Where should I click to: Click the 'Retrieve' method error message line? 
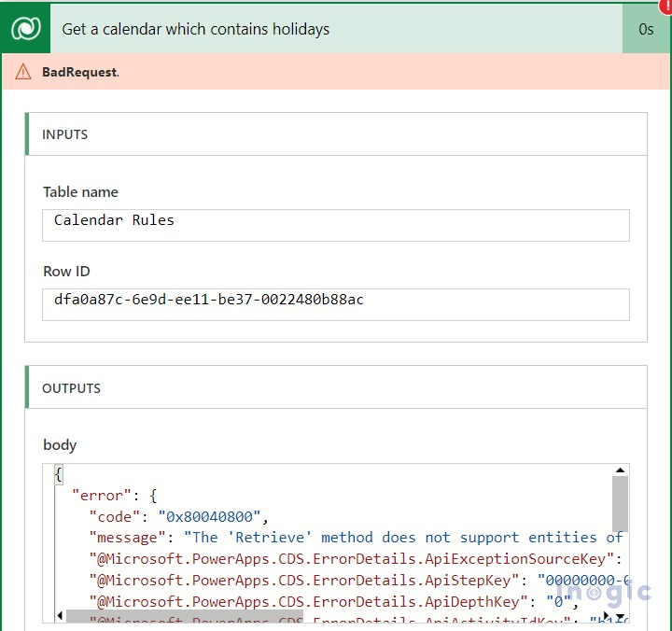[401, 537]
